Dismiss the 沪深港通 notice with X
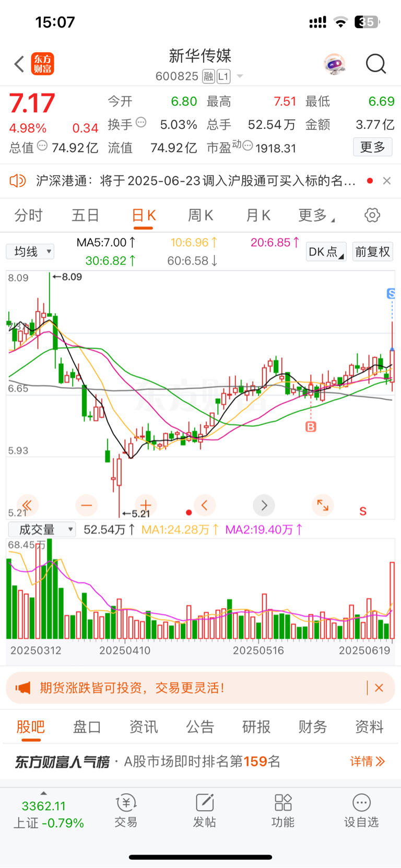 [x=387, y=181]
